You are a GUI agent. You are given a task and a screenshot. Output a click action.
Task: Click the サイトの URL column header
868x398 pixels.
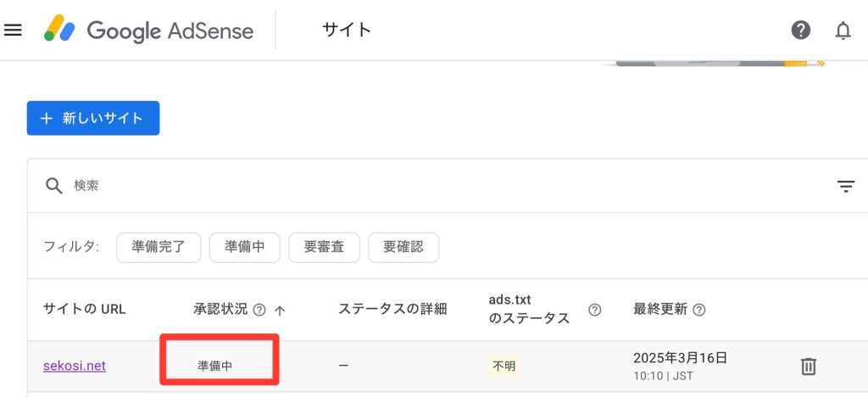click(84, 309)
